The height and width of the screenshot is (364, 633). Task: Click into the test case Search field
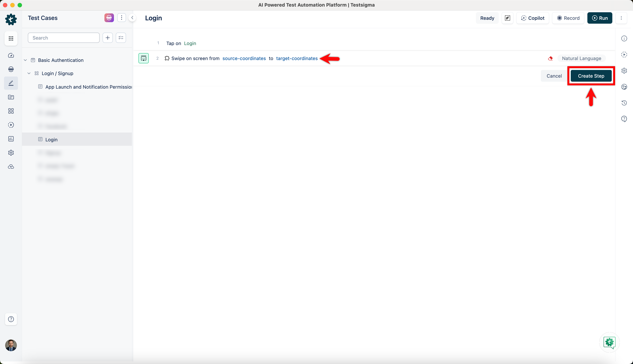(x=64, y=38)
